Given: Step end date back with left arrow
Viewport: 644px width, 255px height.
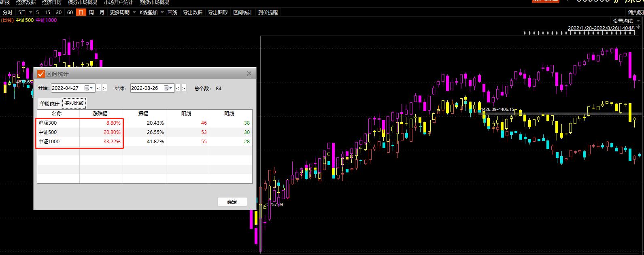Looking at the screenshot, I should pyautogui.click(x=178, y=88).
